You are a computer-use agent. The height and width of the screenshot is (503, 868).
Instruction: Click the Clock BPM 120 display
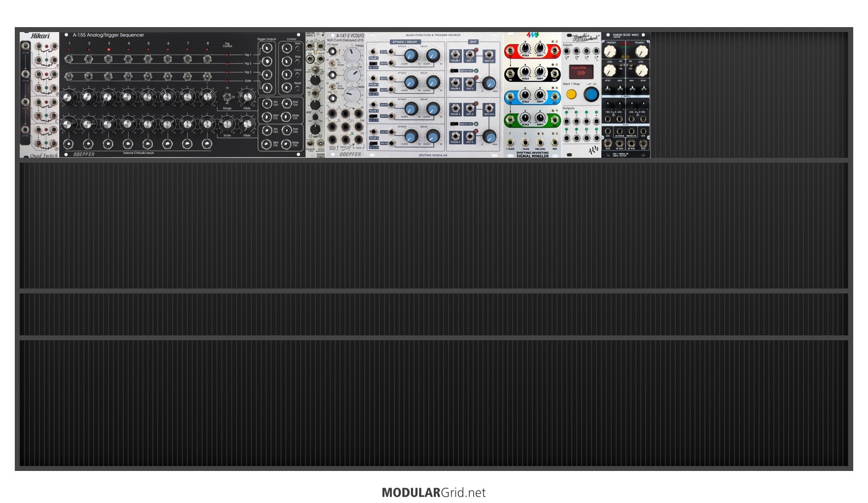pyautogui.click(x=581, y=71)
